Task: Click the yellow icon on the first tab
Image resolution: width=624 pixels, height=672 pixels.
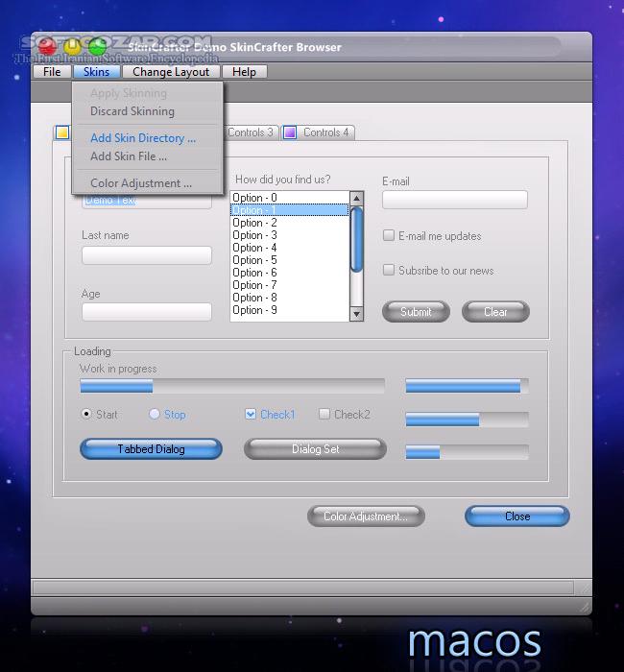Action: click(x=62, y=132)
